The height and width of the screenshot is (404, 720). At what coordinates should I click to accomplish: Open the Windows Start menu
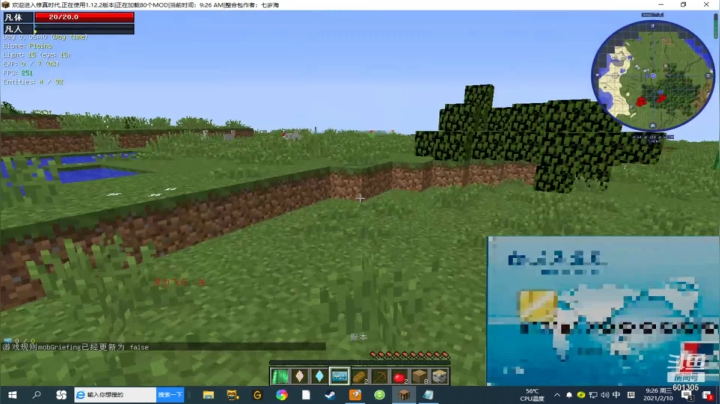click(12, 395)
